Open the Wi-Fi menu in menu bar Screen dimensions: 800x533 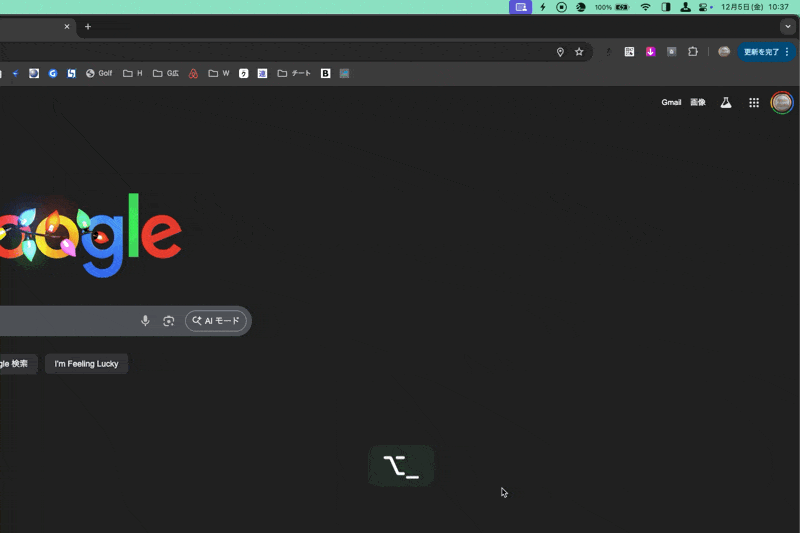pyautogui.click(x=645, y=7)
